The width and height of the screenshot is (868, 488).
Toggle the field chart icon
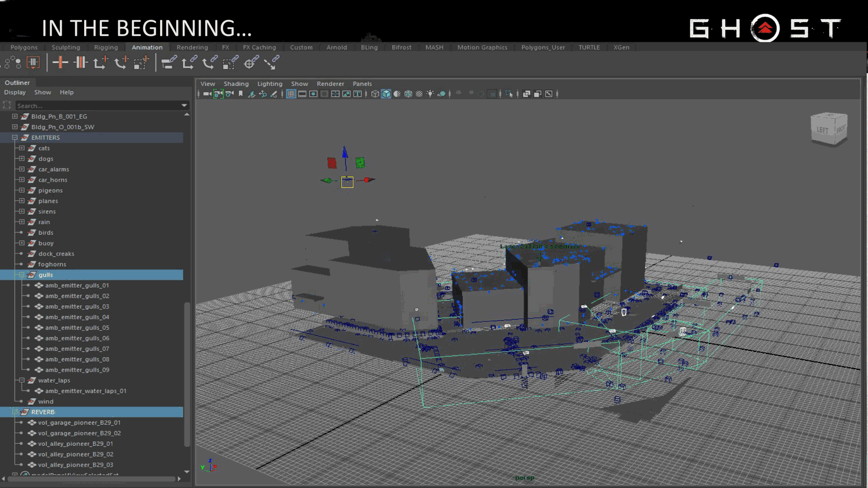click(x=335, y=94)
